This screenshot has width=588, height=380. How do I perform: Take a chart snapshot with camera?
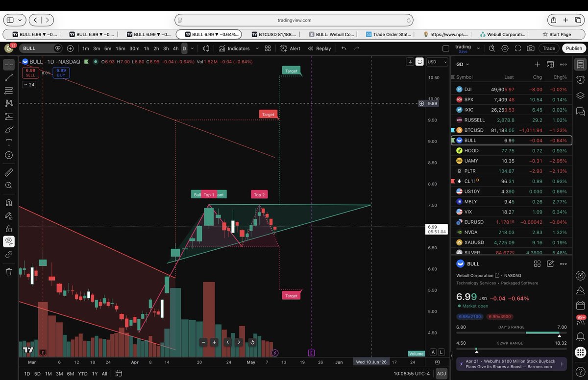click(531, 48)
